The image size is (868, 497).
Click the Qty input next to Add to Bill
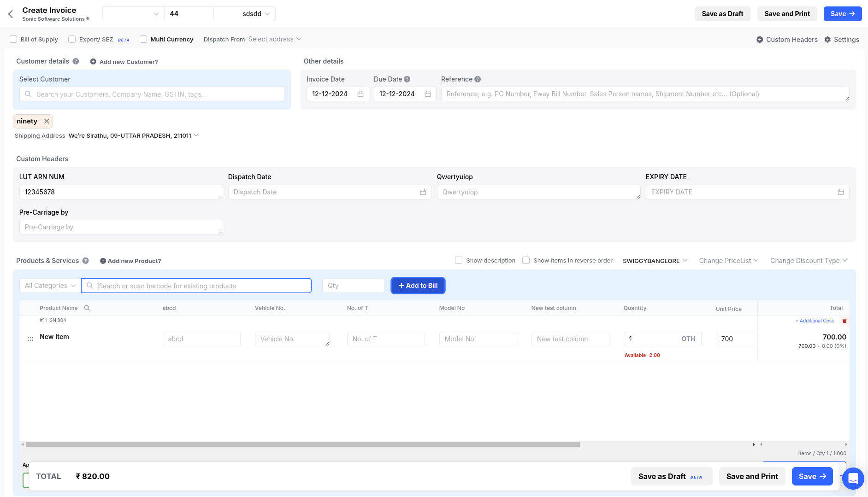pyautogui.click(x=353, y=286)
